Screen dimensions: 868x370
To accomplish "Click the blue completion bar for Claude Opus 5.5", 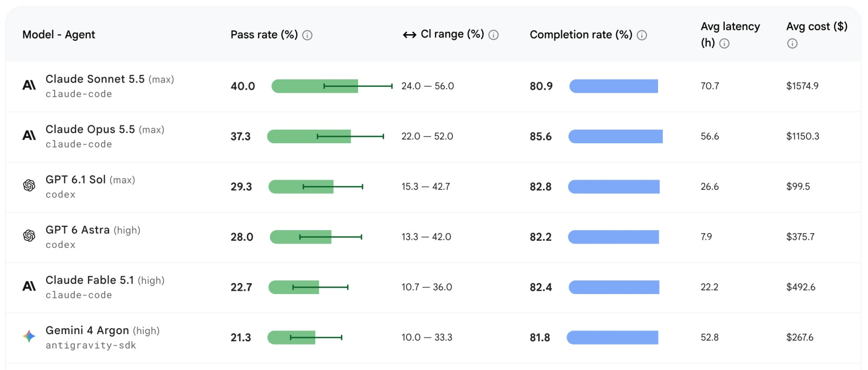I will [616, 137].
